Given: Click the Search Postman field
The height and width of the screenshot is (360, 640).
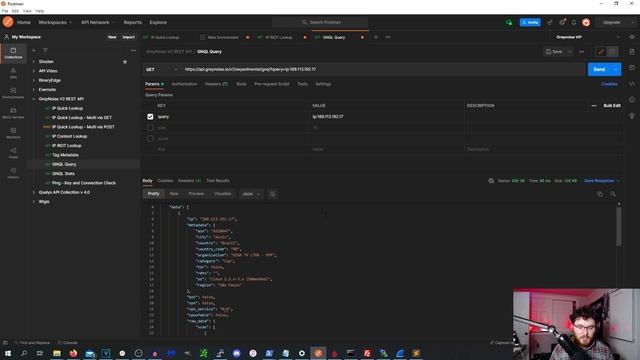Looking at the screenshot, I should click(x=320, y=22).
